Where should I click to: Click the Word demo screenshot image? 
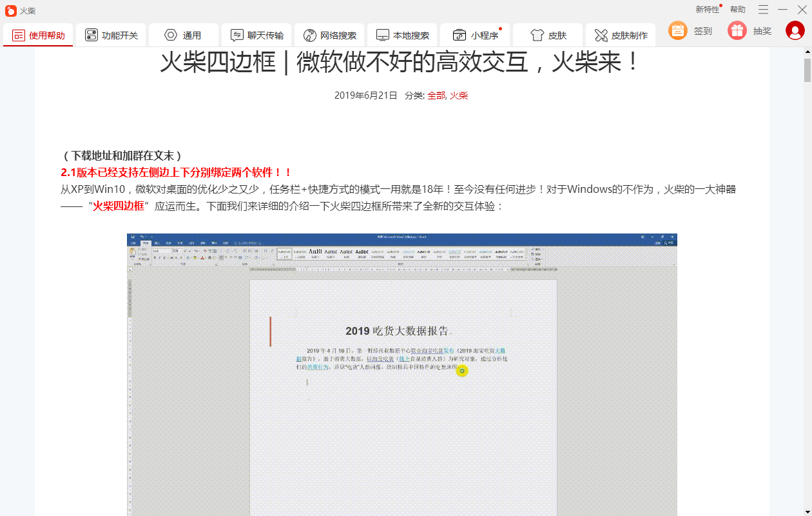(402, 375)
